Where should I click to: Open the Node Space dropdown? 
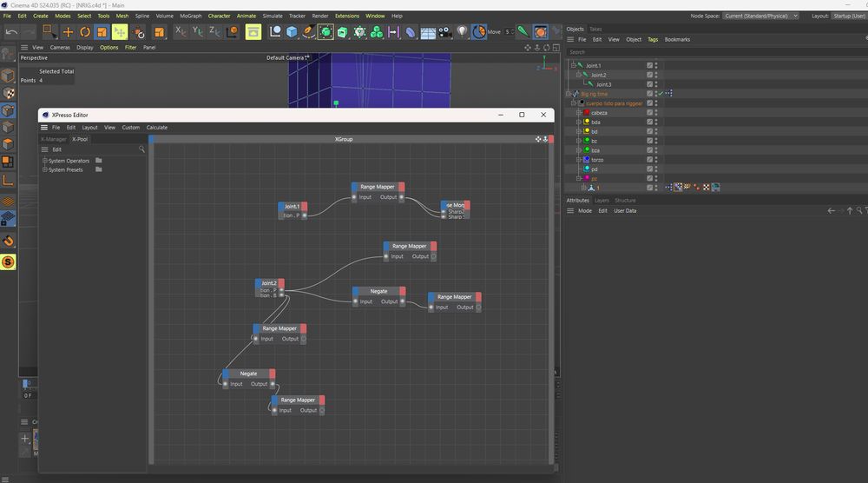(x=760, y=16)
